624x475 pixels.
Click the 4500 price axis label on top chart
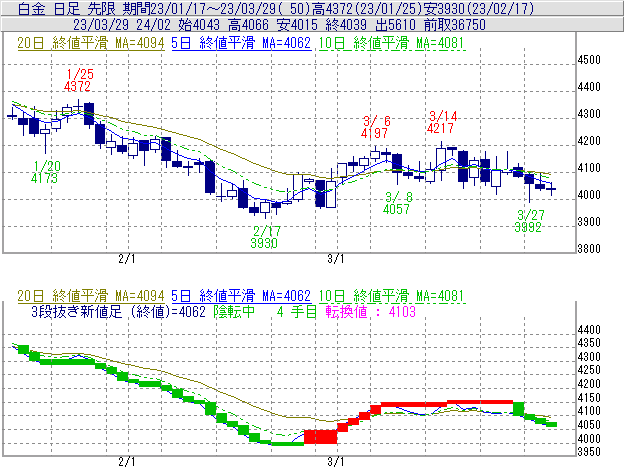click(589, 60)
